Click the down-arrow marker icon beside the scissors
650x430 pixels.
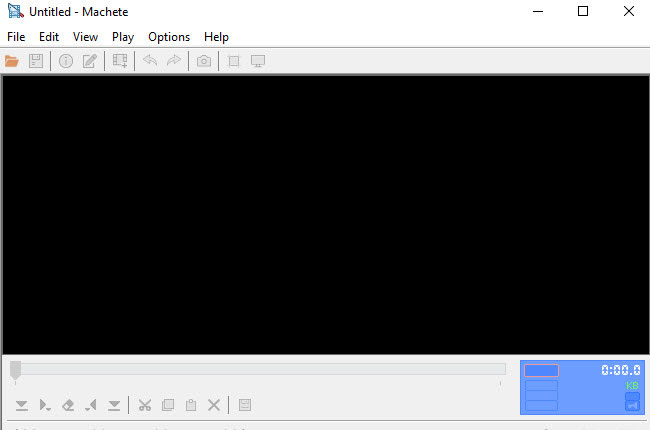pyautogui.click(x=114, y=405)
